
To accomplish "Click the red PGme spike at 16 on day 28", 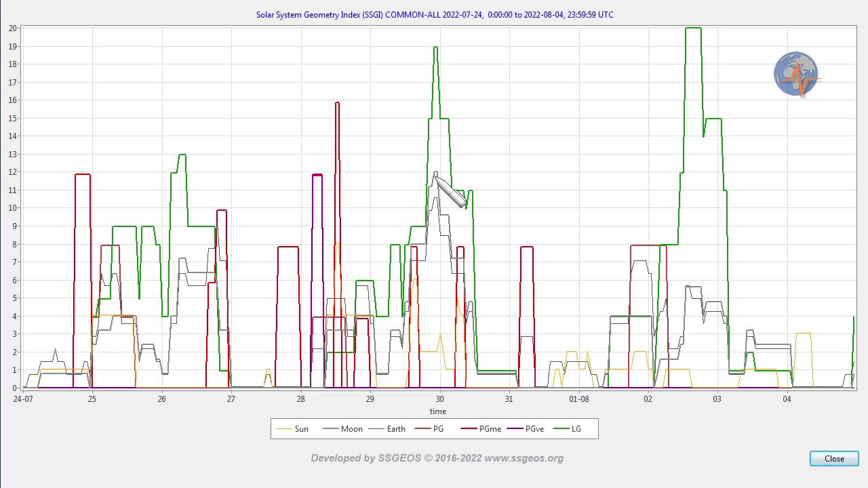I will 337,102.
